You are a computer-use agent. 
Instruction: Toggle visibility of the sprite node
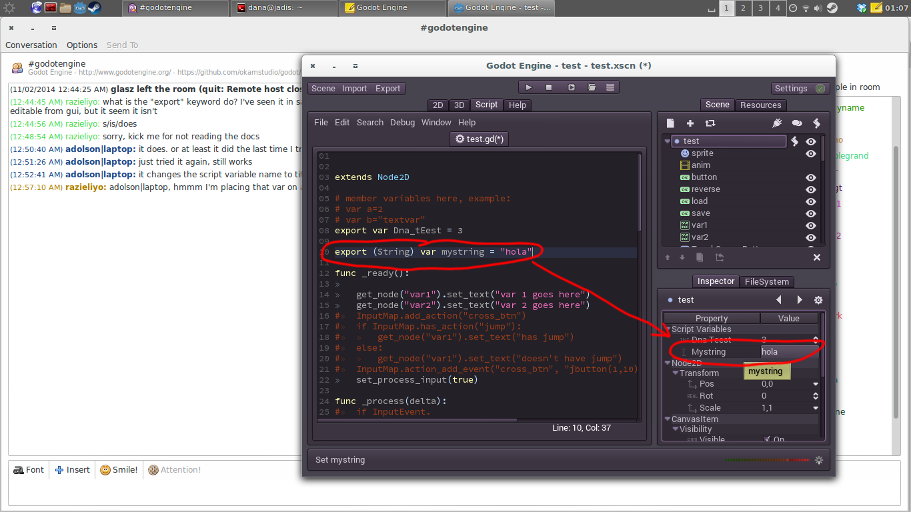(811, 154)
